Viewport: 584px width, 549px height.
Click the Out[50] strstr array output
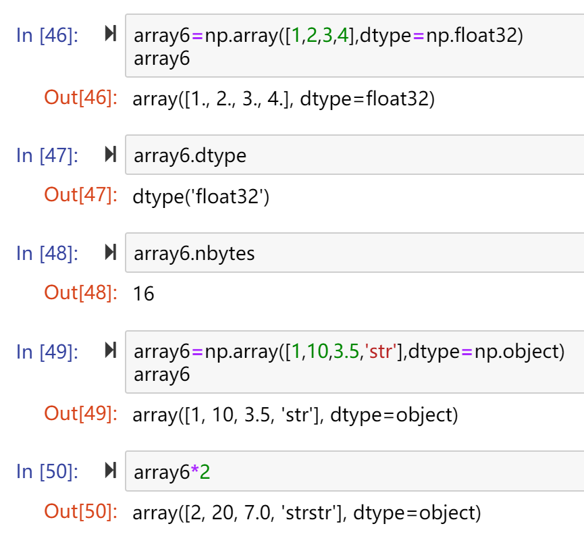tap(307, 513)
